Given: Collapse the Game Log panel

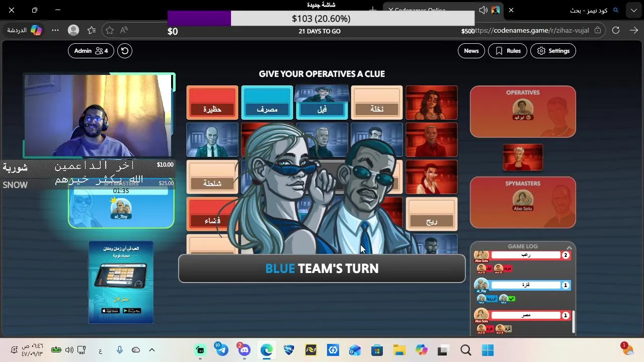Looking at the screenshot, I should point(569,247).
